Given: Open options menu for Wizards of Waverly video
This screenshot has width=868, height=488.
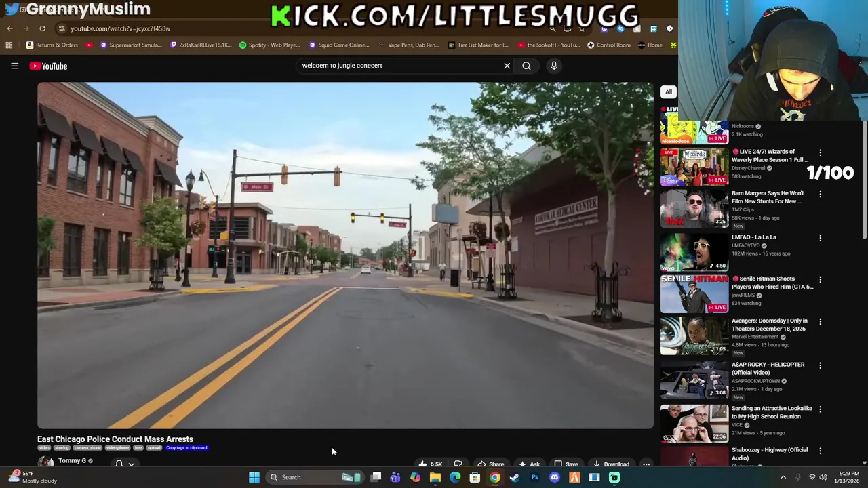Looking at the screenshot, I should tap(820, 152).
